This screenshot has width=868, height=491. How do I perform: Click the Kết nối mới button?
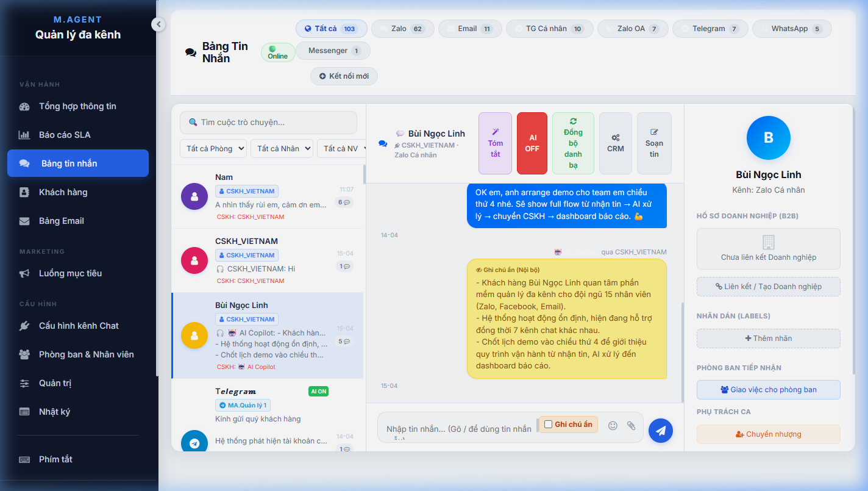click(x=344, y=76)
